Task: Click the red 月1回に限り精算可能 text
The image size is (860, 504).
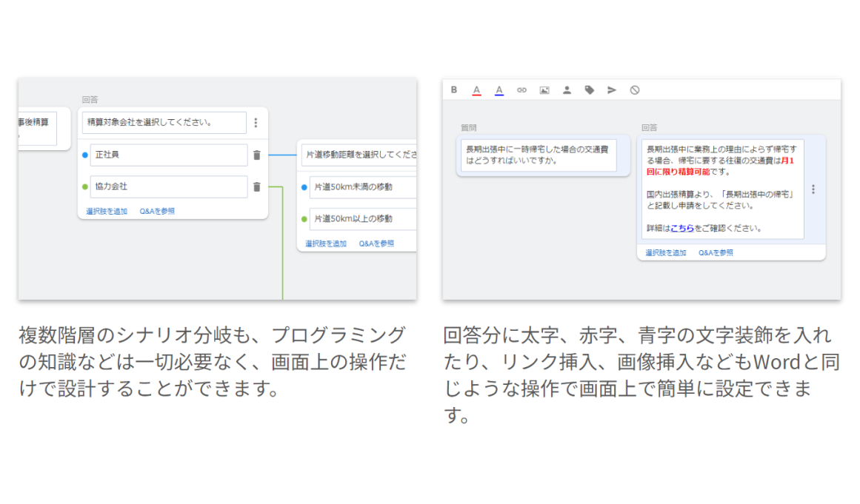Action: pos(719,166)
